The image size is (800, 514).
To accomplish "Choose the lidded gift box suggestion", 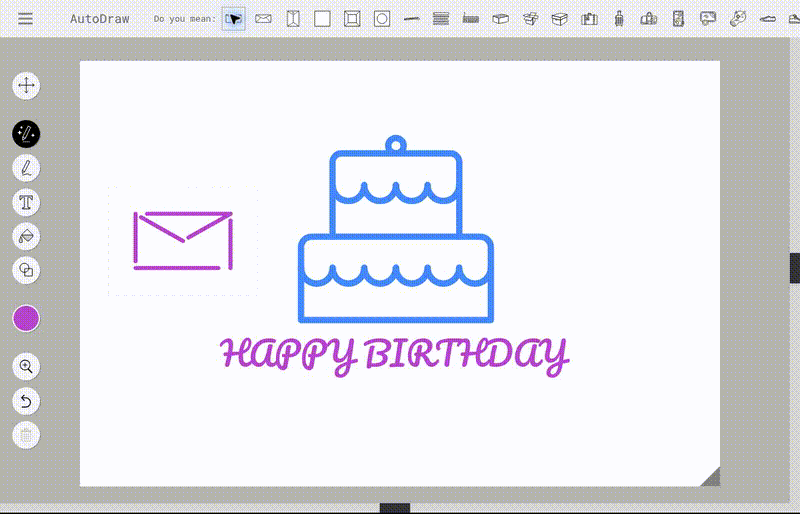I will (560, 19).
